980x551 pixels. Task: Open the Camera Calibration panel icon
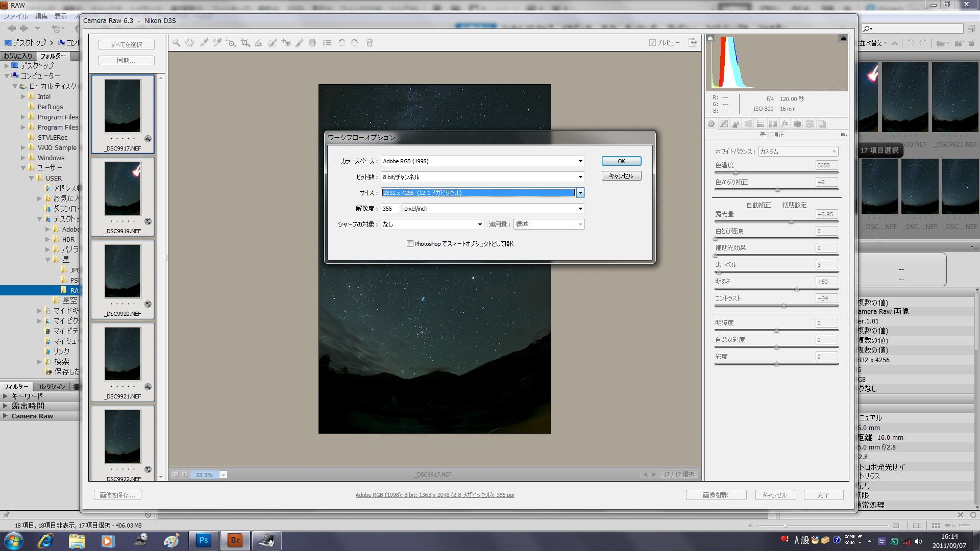[797, 124]
